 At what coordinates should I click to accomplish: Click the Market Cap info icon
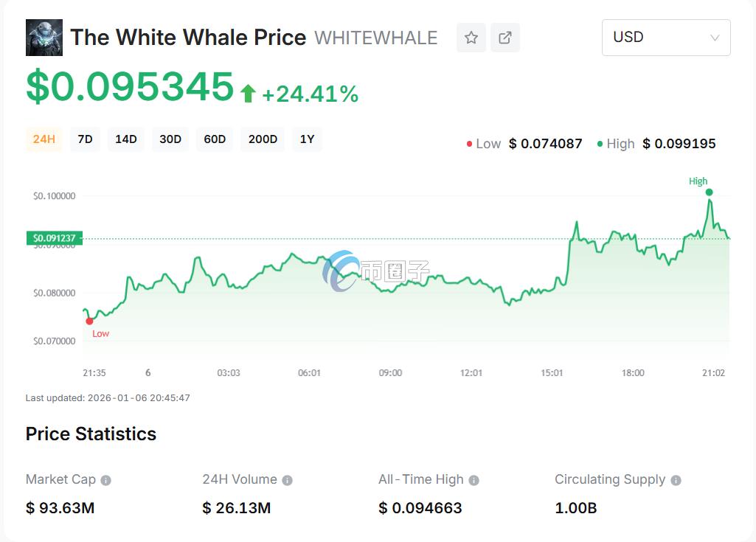click(x=106, y=480)
